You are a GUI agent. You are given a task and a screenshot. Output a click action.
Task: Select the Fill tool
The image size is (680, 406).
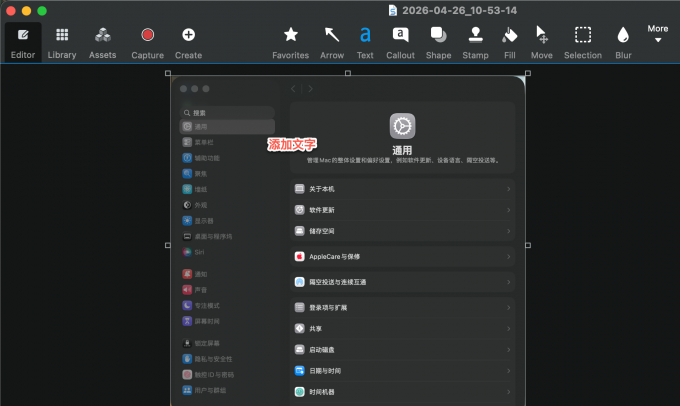click(x=510, y=43)
